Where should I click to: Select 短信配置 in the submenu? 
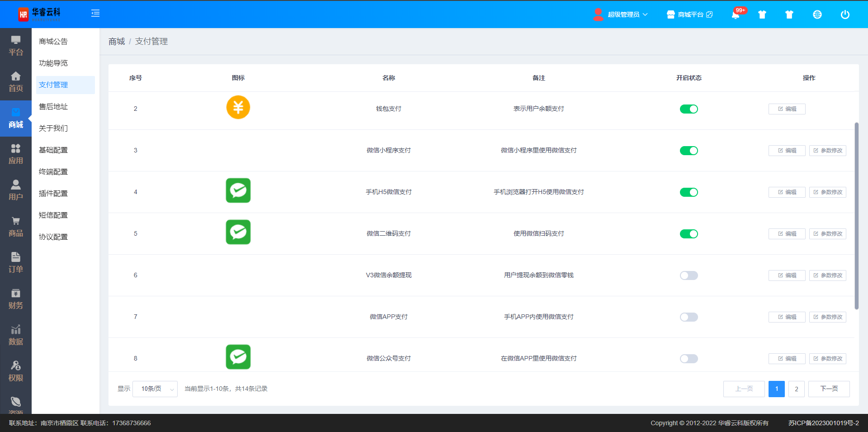(x=53, y=215)
